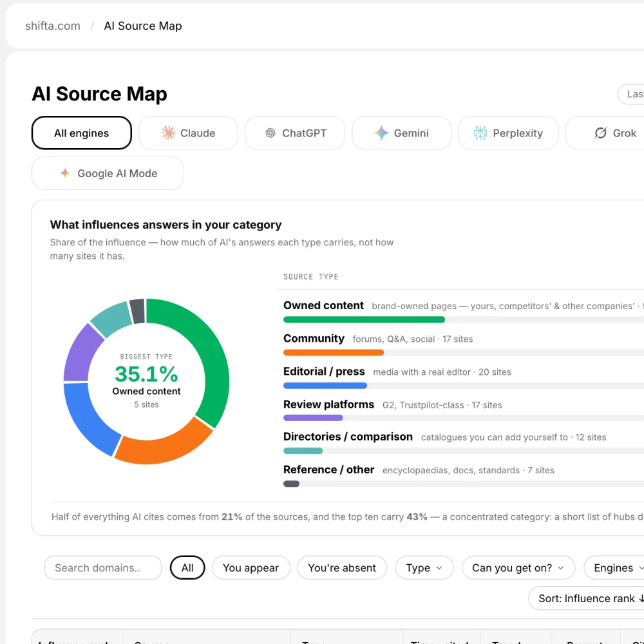Filter by You're absent
Image resolution: width=644 pixels, height=644 pixels.
coord(342,567)
